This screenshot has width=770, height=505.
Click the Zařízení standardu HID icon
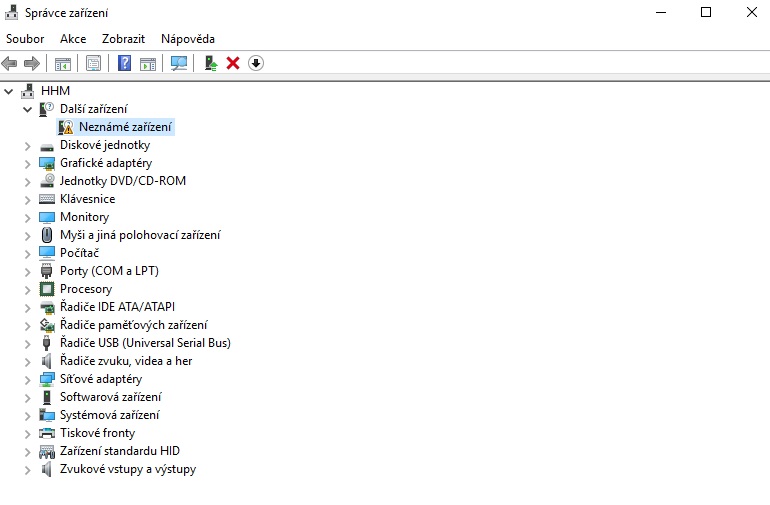(47, 451)
